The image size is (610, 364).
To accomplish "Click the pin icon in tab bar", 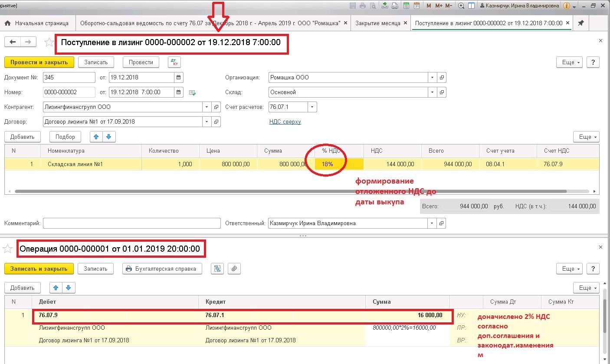I will point(581,23).
